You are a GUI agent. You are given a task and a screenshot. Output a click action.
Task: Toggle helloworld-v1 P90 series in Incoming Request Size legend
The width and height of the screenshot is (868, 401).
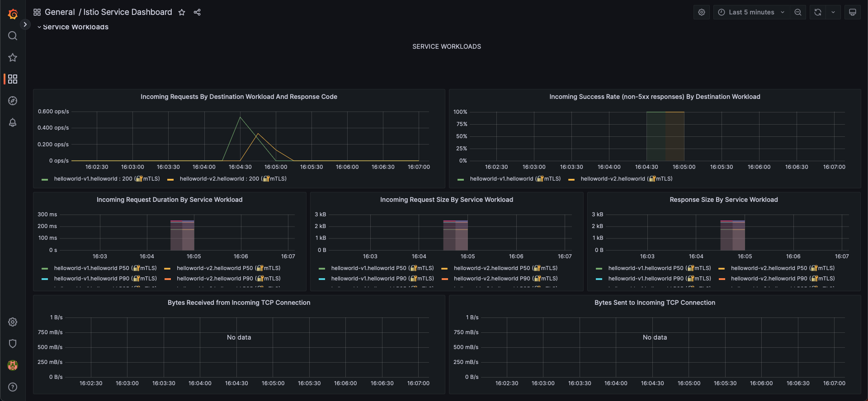(x=382, y=279)
